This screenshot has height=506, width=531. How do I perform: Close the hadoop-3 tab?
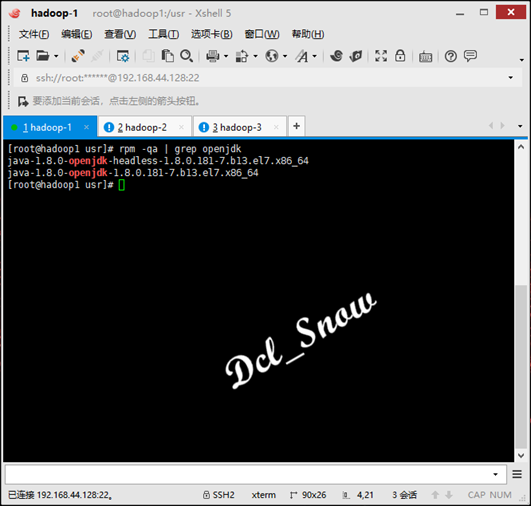(x=276, y=127)
